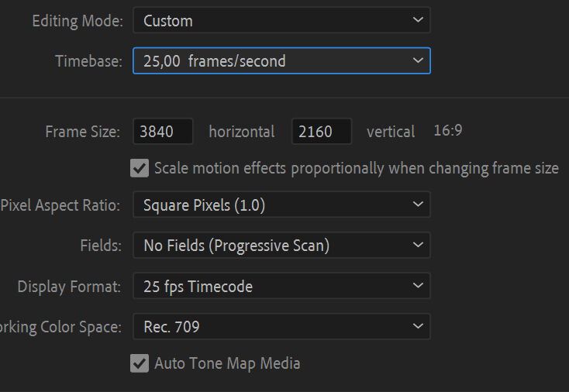569x392 pixels.
Task: Click the Frame Size label
Action: click(x=82, y=131)
